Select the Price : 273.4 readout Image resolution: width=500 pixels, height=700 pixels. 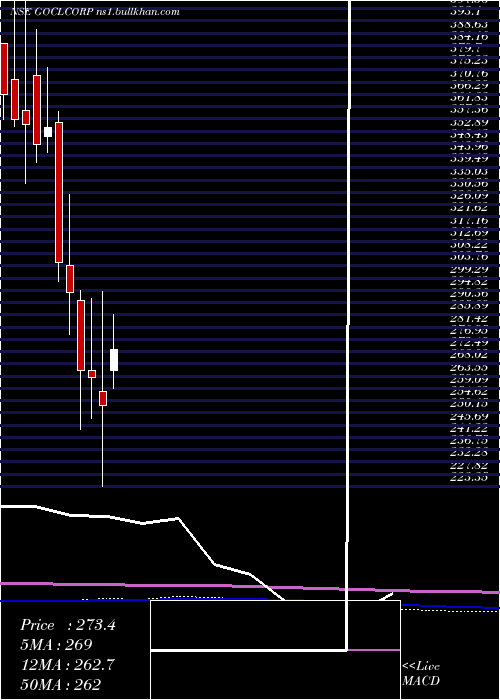(x=68, y=625)
